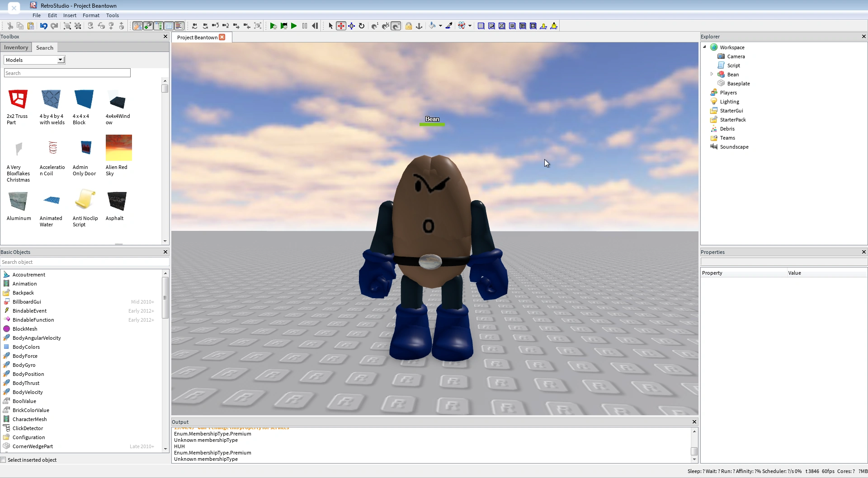Toggle 1-stud snap mode
Image resolution: width=868 pixels, height=478 pixels.
[x=374, y=26]
